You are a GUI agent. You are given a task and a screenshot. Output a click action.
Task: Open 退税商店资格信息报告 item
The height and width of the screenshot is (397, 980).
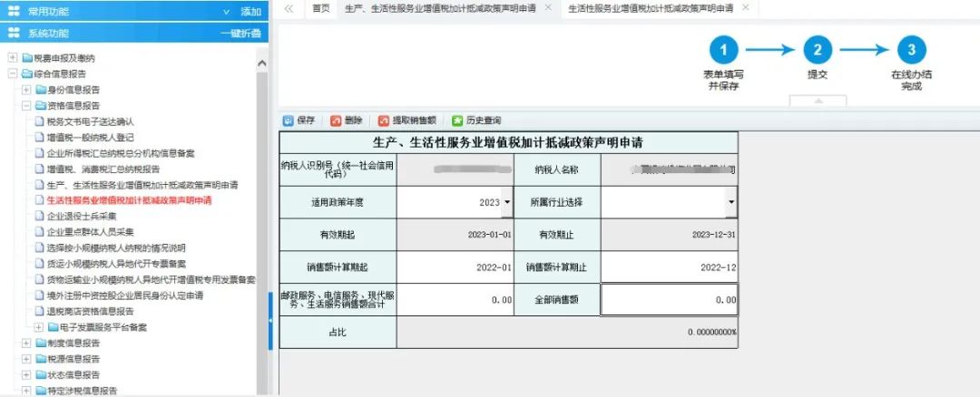pyautogui.click(x=90, y=312)
